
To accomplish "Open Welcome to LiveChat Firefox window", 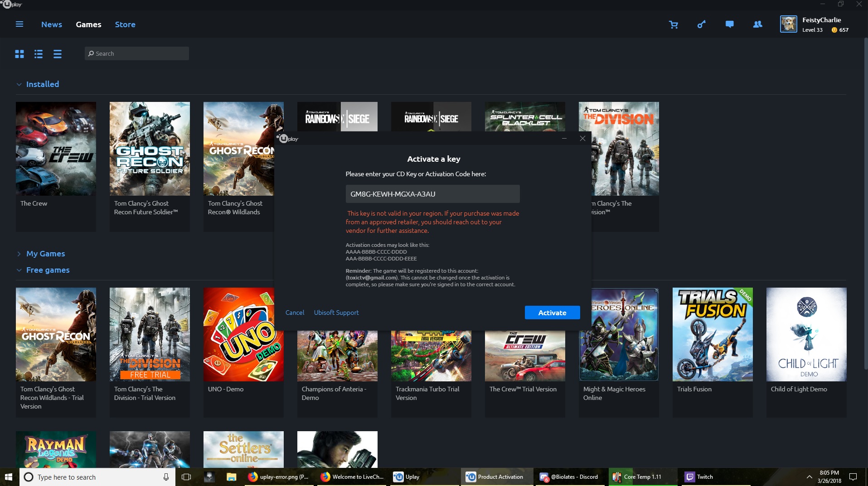I will tap(352, 477).
